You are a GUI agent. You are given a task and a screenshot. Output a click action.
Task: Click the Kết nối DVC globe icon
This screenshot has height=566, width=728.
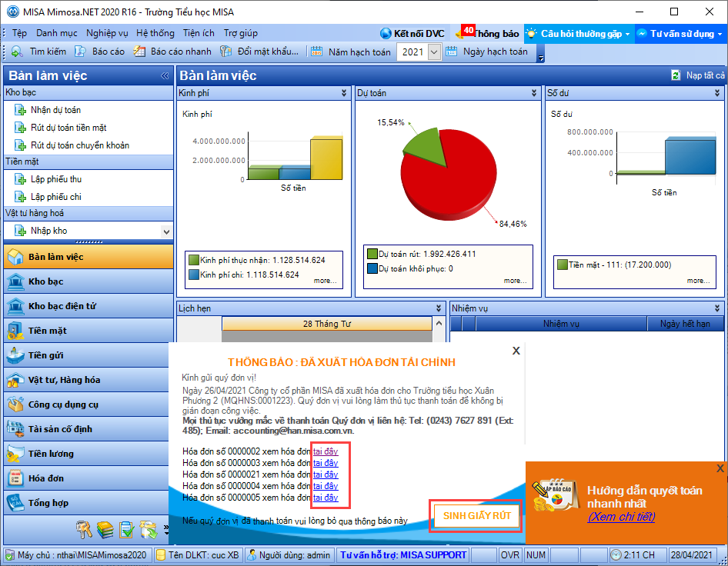pyautogui.click(x=386, y=33)
